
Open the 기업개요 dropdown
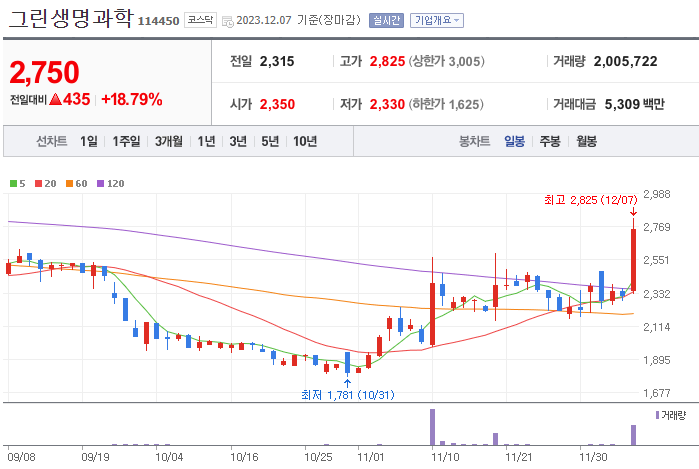pyautogui.click(x=437, y=21)
